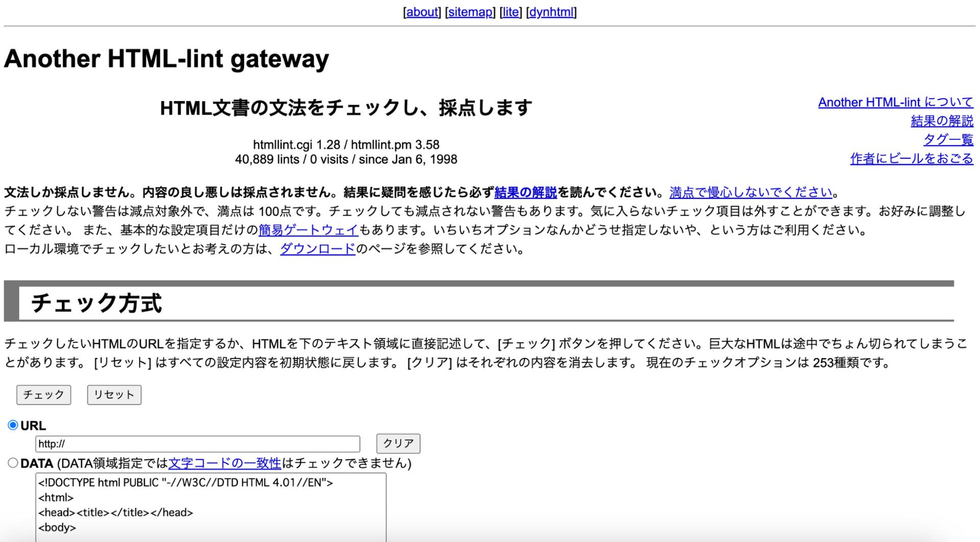Click the クリア (clear) button
This screenshot has height=542, width=980.
(398, 443)
